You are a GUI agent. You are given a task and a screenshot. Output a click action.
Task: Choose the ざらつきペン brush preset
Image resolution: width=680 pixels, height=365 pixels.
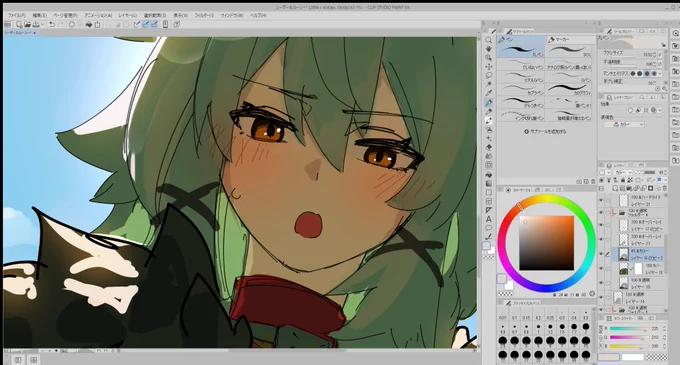tap(521, 102)
